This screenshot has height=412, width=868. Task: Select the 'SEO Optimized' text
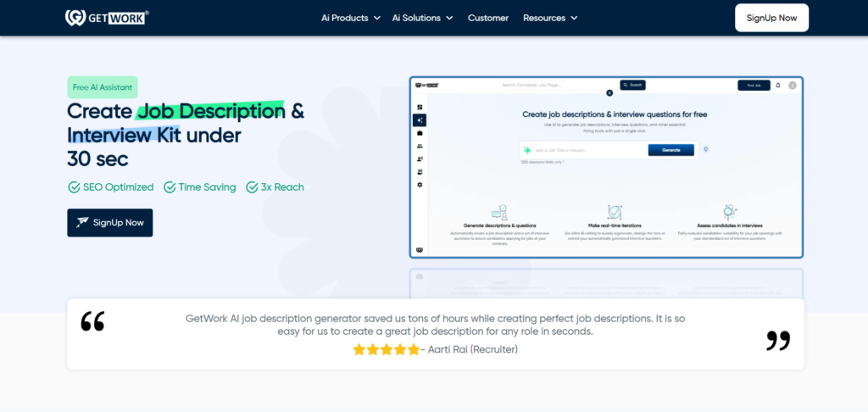[119, 187]
